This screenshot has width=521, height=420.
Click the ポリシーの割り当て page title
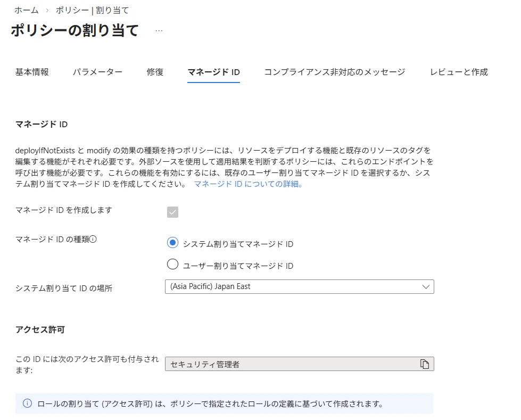(75, 30)
